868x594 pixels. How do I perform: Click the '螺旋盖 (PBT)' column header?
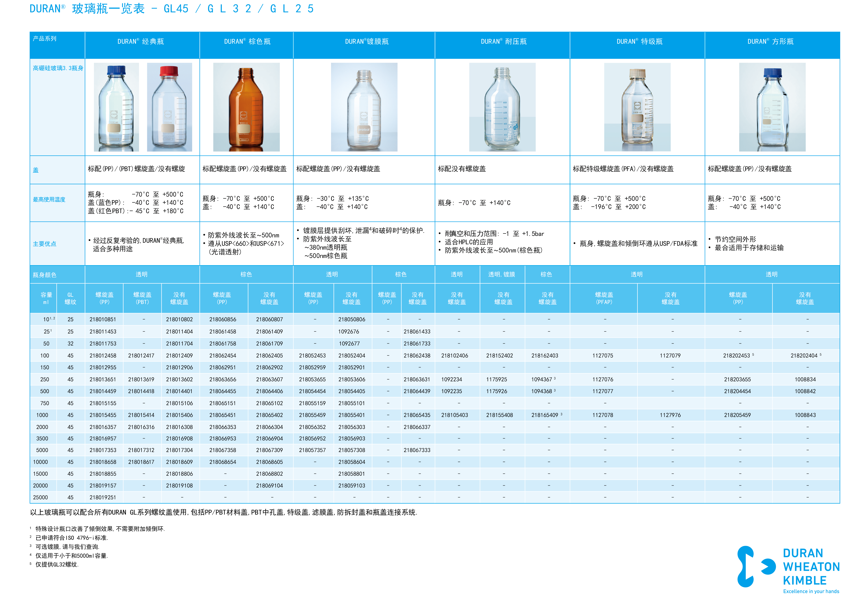coord(142,298)
